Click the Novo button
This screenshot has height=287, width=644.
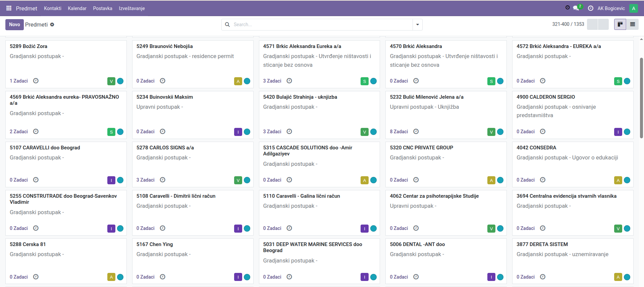coord(14,25)
